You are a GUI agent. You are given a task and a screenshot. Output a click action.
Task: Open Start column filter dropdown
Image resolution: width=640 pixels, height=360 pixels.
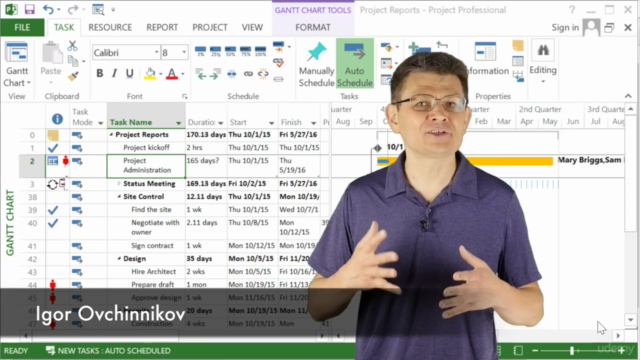point(271,123)
